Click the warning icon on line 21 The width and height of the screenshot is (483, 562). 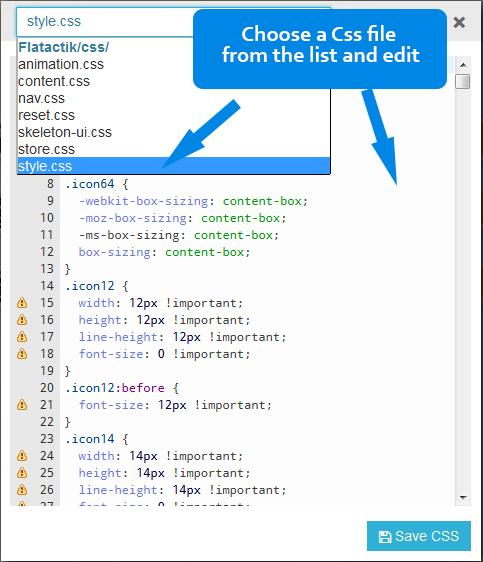[22, 405]
